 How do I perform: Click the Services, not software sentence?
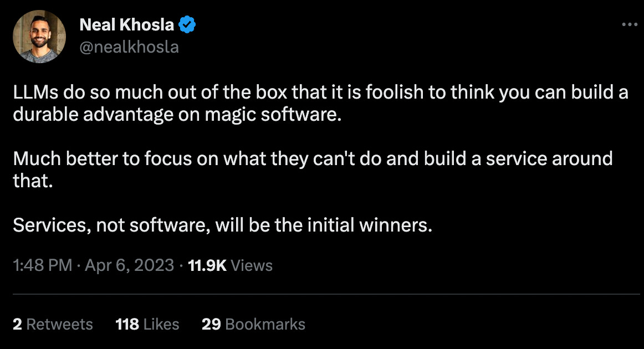pos(222,225)
